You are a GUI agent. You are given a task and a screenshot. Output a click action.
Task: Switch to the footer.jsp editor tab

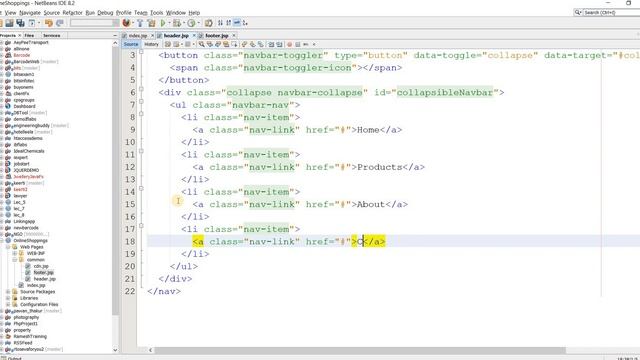(217, 36)
